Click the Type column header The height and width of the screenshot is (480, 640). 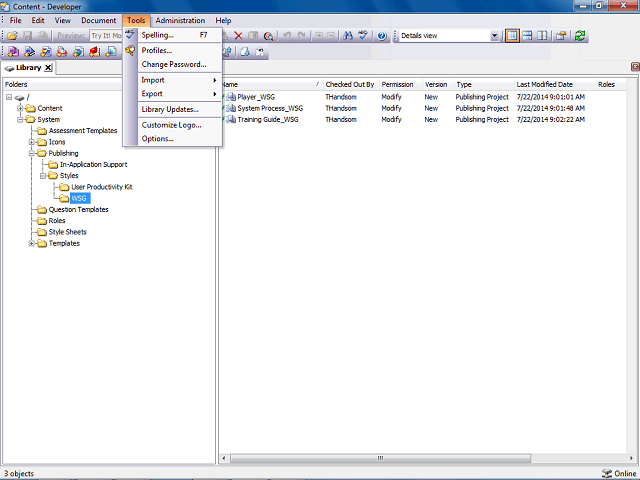tap(484, 84)
